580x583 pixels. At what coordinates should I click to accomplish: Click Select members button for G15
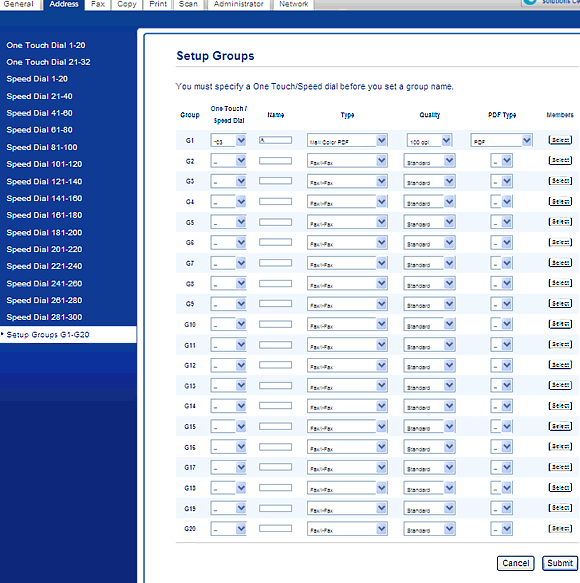(x=560, y=426)
